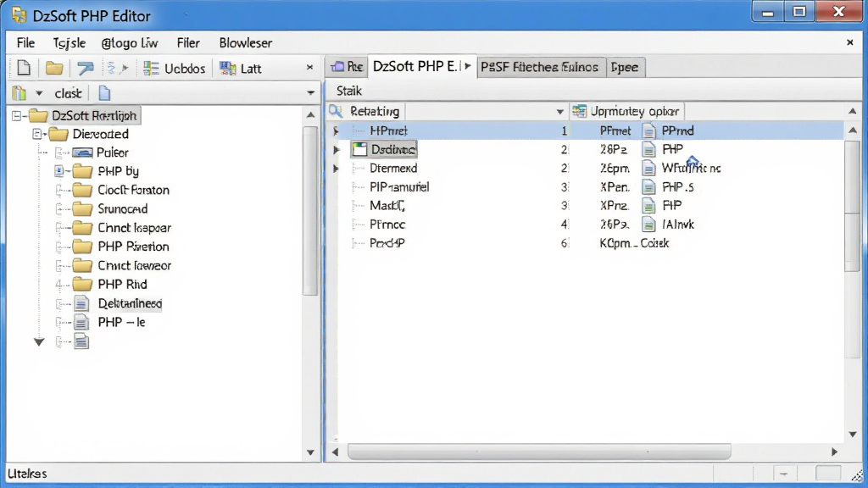Close the document with menu bar x

(x=849, y=42)
